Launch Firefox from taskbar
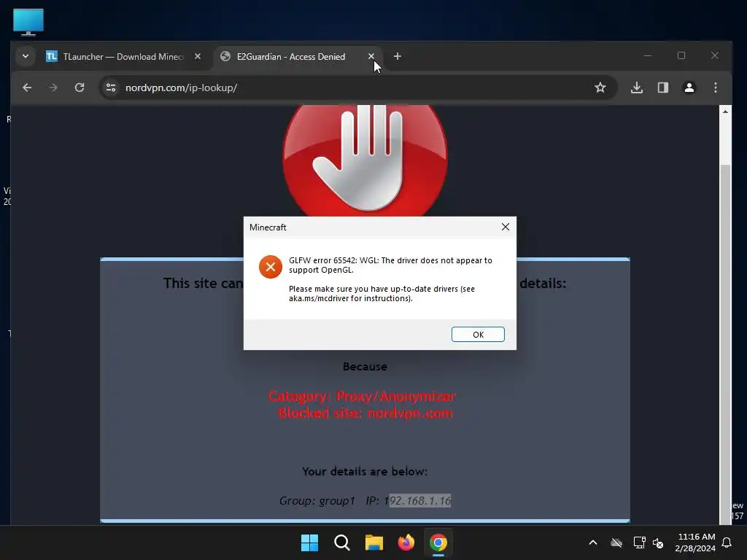This screenshot has height=560, width=747. [x=406, y=542]
